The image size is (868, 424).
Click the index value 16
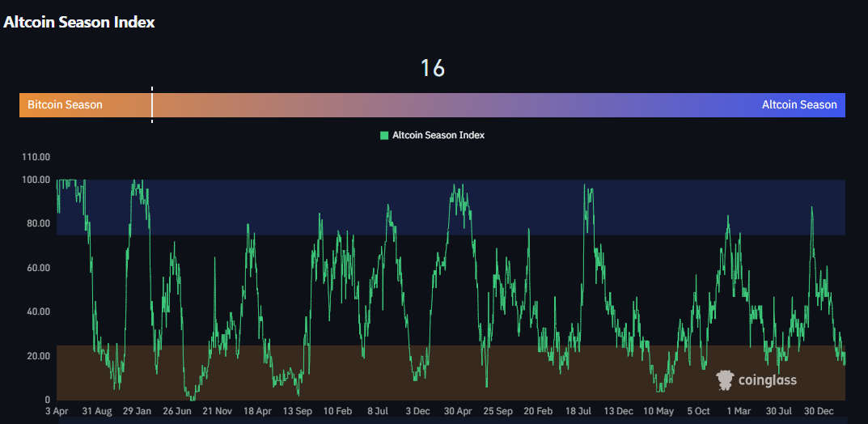433,69
